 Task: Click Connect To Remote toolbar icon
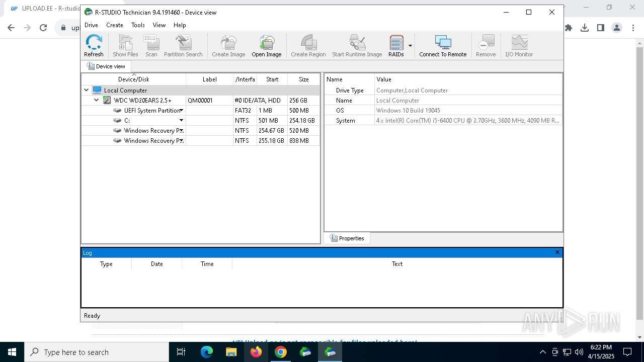tap(443, 46)
